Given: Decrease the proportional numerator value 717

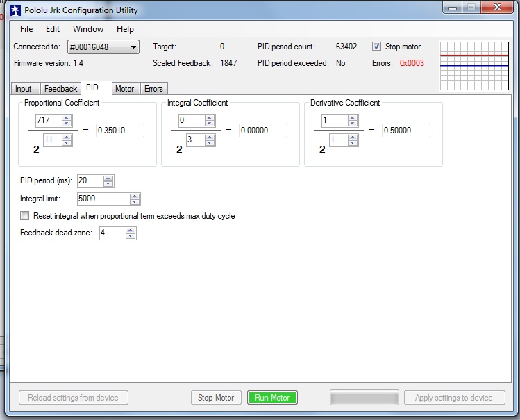Looking at the screenshot, I should 67,123.
